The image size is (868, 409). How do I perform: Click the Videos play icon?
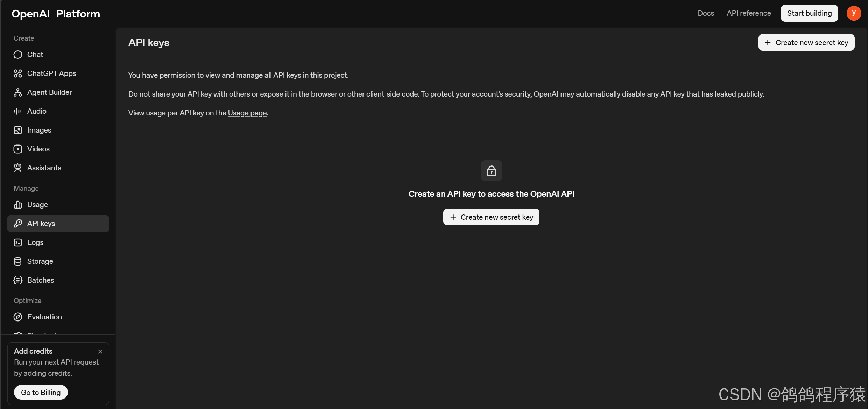point(18,149)
